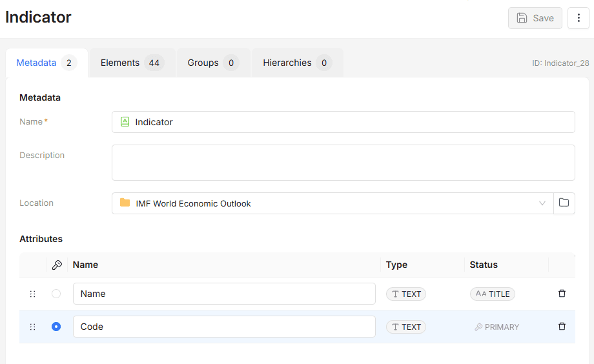This screenshot has width=594, height=364.
Task: Save the Indicator dimension
Action: 535,18
